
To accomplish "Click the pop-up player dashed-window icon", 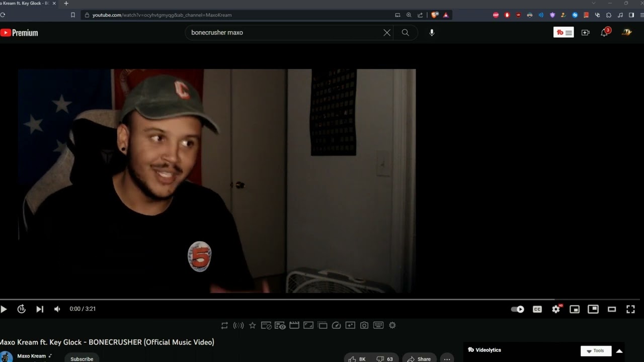I will (x=323, y=325).
